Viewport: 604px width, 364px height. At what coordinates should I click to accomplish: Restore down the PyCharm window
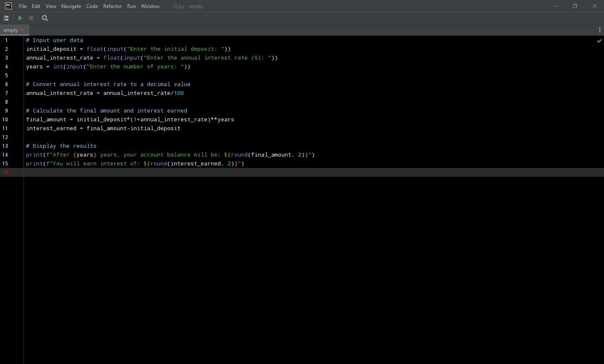point(575,6)
